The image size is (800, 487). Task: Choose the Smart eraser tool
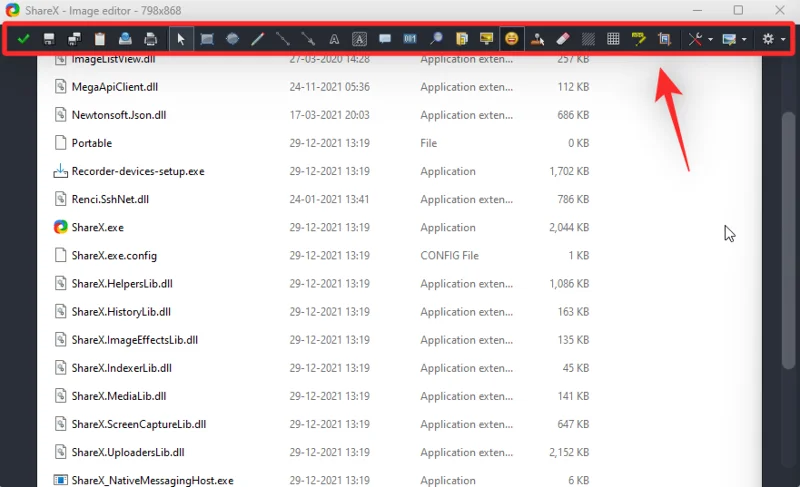click(563, 39)
